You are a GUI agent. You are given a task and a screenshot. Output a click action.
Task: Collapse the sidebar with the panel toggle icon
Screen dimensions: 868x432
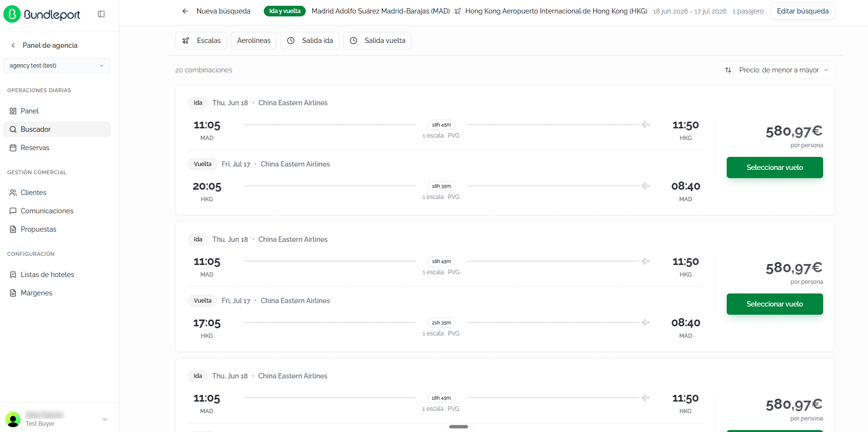tap(101, 14)
